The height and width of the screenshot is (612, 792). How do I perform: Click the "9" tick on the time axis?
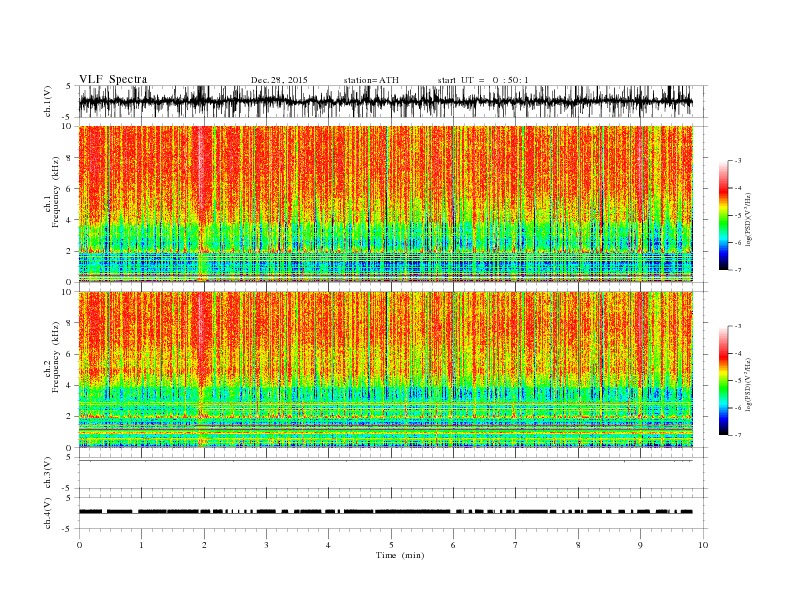click(x=640, y=545)
